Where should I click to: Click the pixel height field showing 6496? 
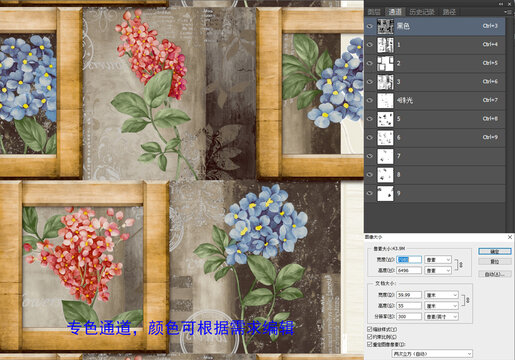coord(409,270)
